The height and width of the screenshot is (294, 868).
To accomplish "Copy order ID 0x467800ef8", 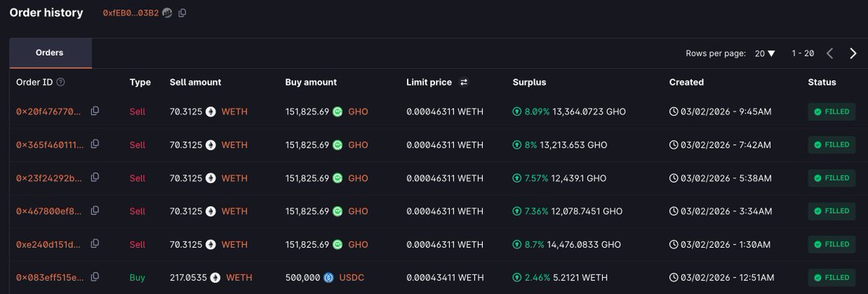I will (x=95, y=211).
